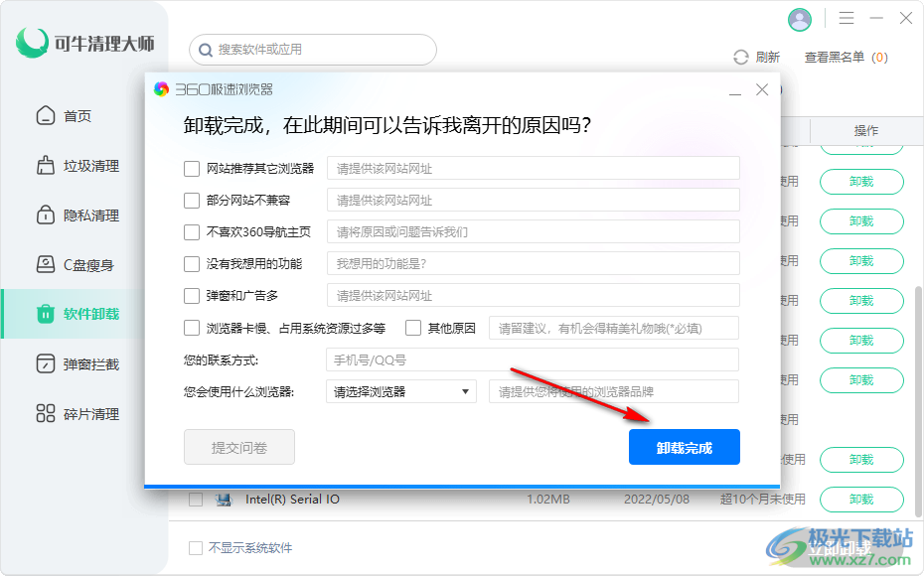
Task: Click the 请提供您将使用的浏览器品牌 field
Action: click(614, 391)
